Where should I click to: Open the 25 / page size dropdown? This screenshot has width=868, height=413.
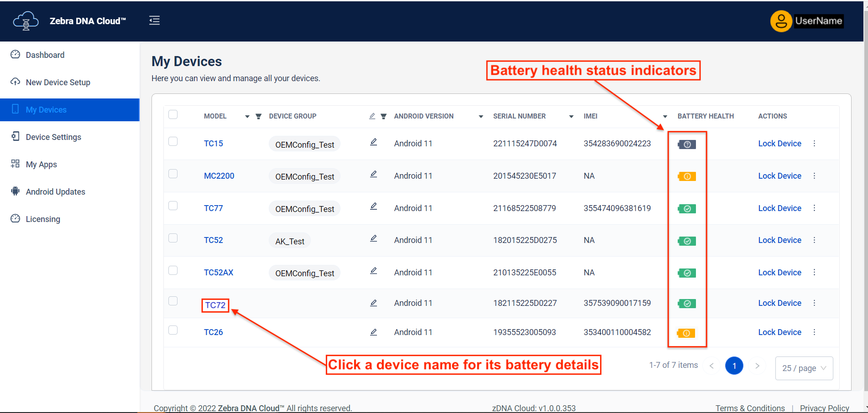pyautogui.click(x=804, y=368)
